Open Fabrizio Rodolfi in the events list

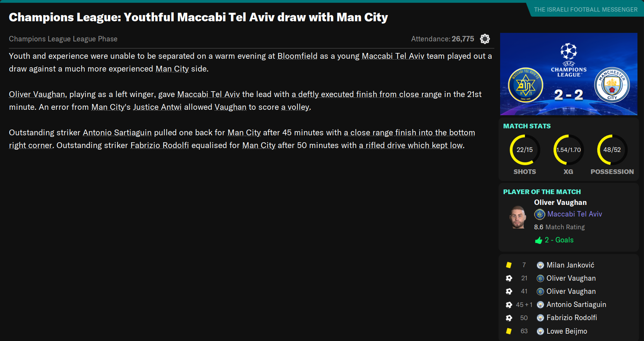[x=572, y=318]
